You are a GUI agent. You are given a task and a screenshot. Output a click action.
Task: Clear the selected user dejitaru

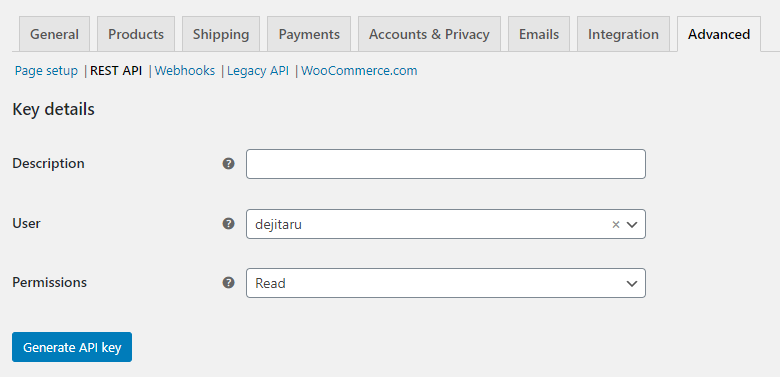pos(615,224)
